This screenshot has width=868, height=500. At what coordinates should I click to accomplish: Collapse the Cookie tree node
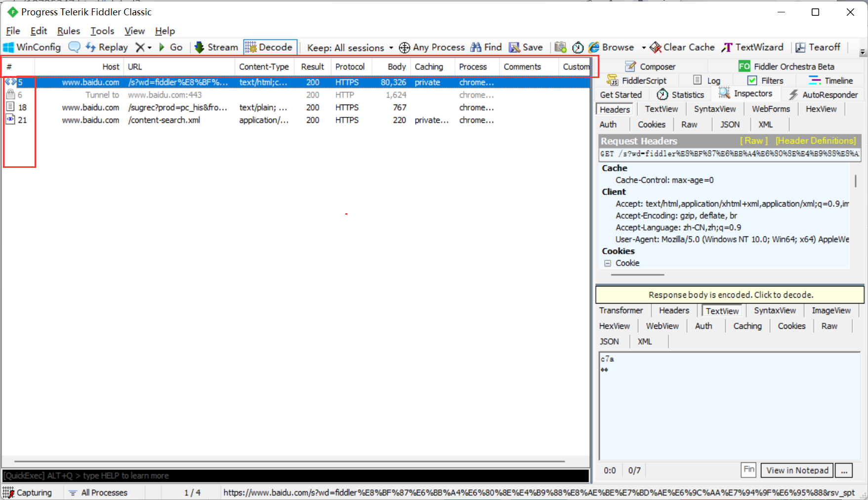pos(608,264)
